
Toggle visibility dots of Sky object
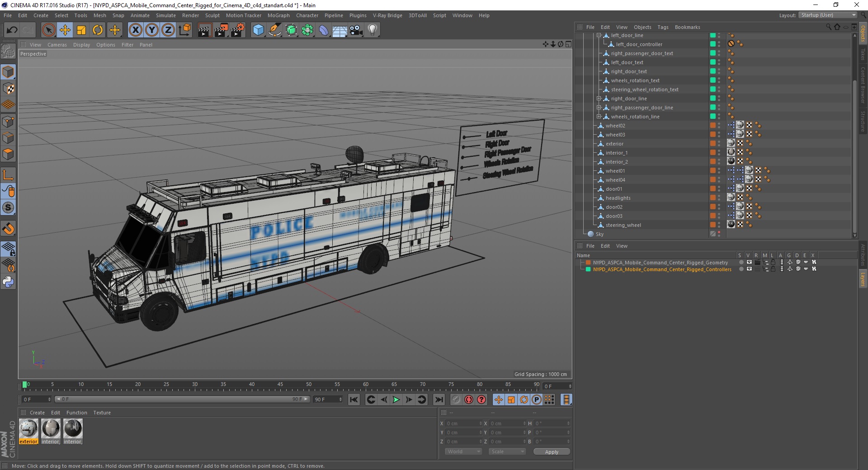[719, 234]
